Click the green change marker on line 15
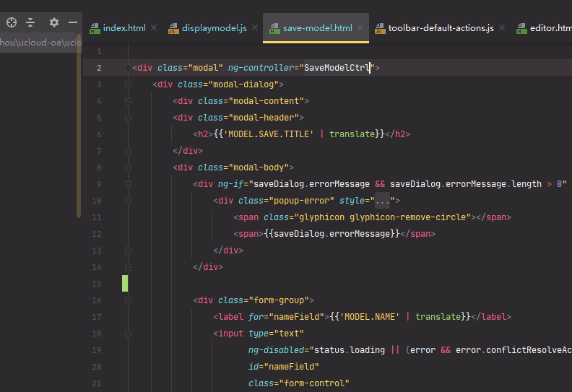Viewport: 572px width, 392px height. pos(125,283)
